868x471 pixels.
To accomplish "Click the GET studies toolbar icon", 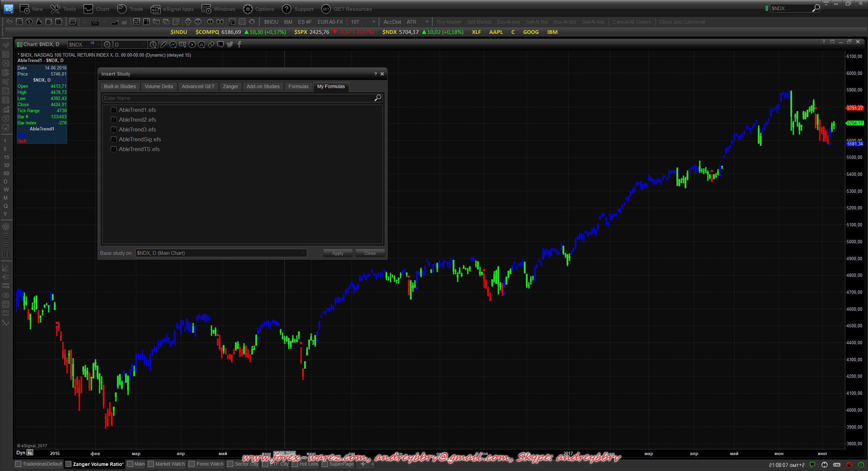I will pos(183,44).
